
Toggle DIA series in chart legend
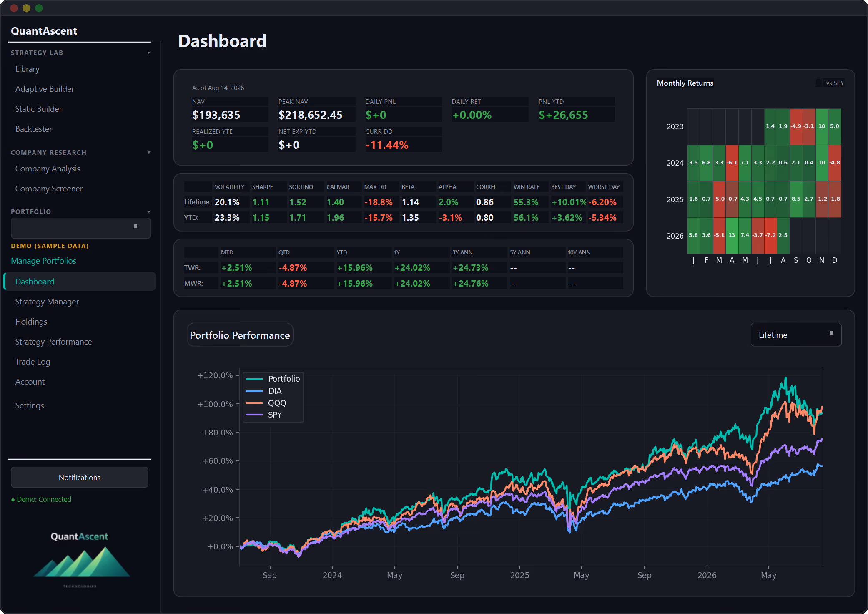[263, 391]
